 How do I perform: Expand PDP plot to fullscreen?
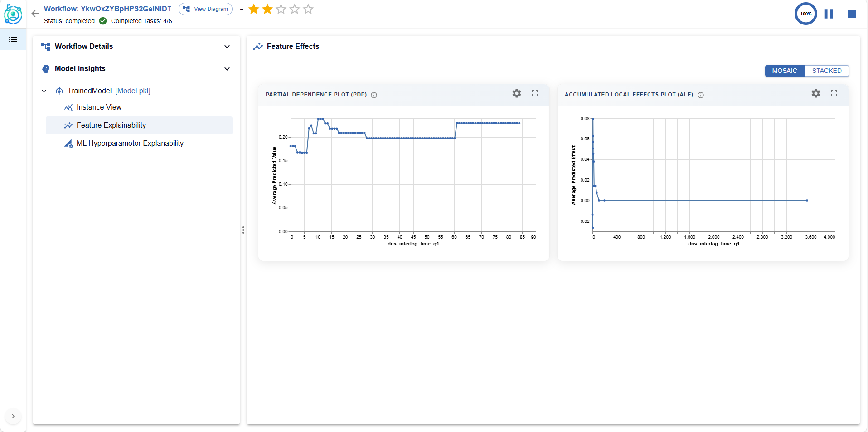click(x=534, y=93)
